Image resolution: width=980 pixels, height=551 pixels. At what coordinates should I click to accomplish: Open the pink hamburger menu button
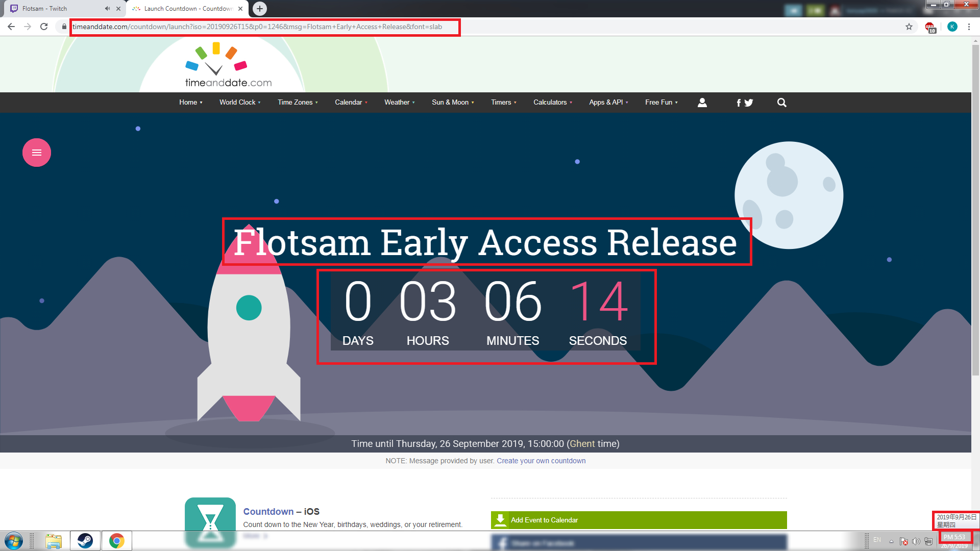coord(37,153)
